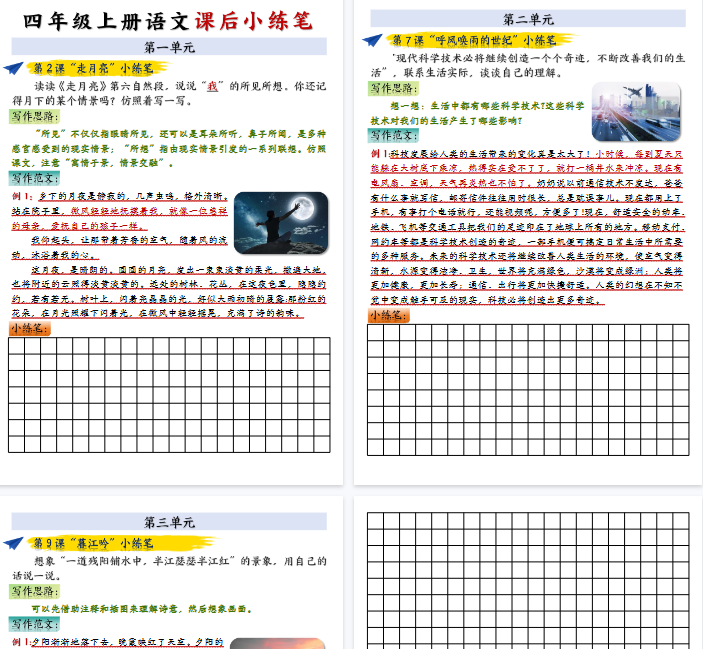Click the 写作范文 label in 第一单元
The image size is (703, 649).
(x=36, y=179)
